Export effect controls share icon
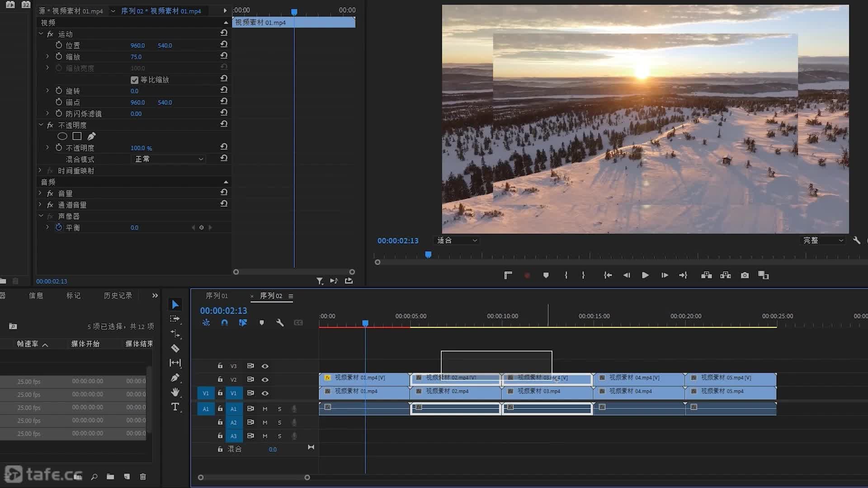The width and height of the screenshot is (868, 488). (349, 281)
